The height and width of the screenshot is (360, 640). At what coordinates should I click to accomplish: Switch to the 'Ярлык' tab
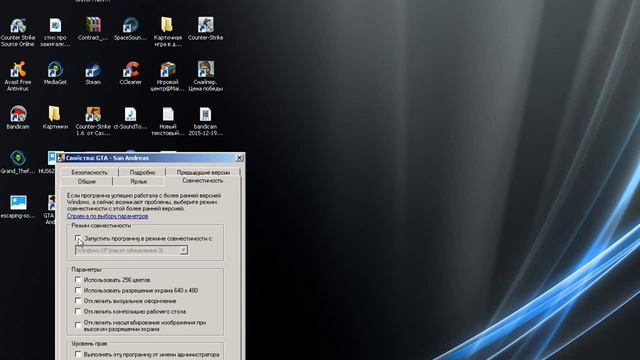coord(139,182)
